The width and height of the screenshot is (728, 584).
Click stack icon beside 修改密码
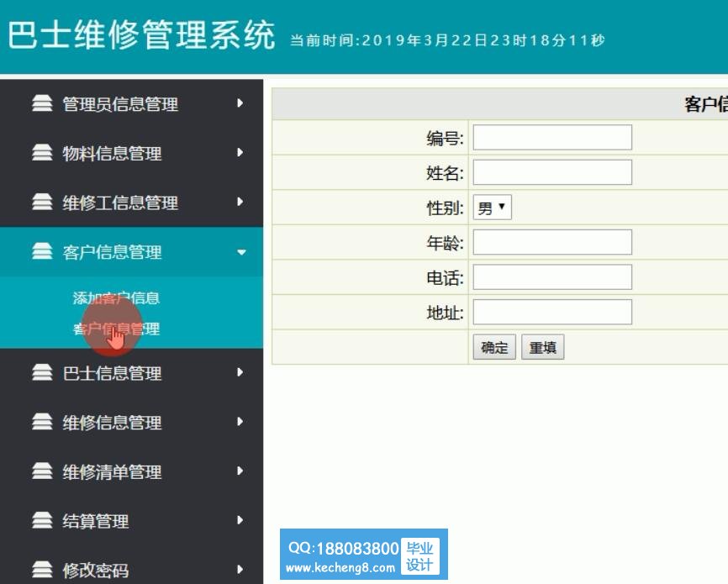[42, 569]
